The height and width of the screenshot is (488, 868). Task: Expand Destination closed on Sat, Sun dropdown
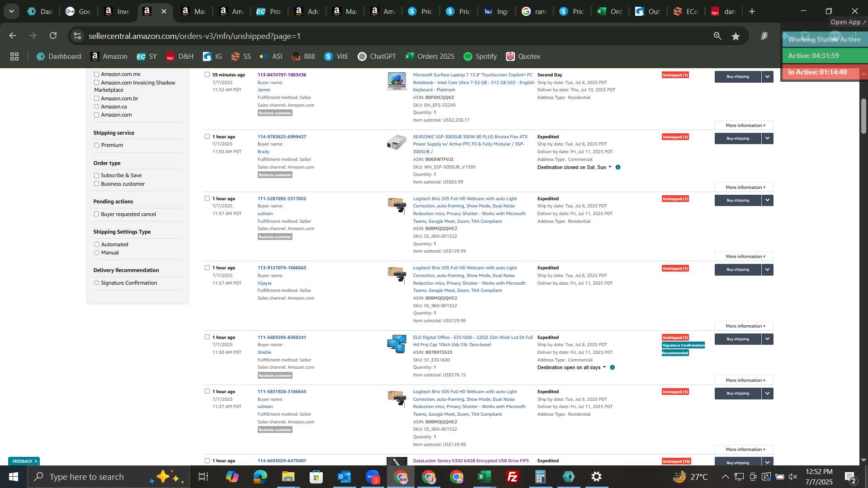click(610, 167)
